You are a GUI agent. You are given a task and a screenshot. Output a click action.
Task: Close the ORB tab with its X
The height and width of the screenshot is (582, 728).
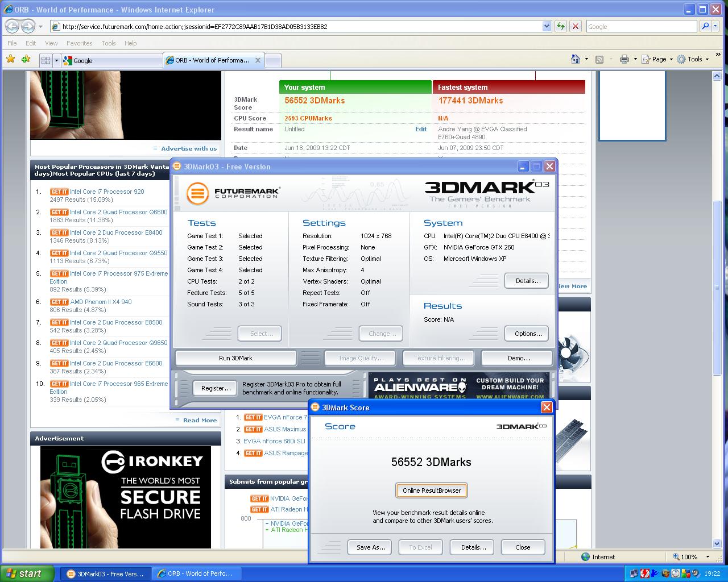click(x=258, y=60)
